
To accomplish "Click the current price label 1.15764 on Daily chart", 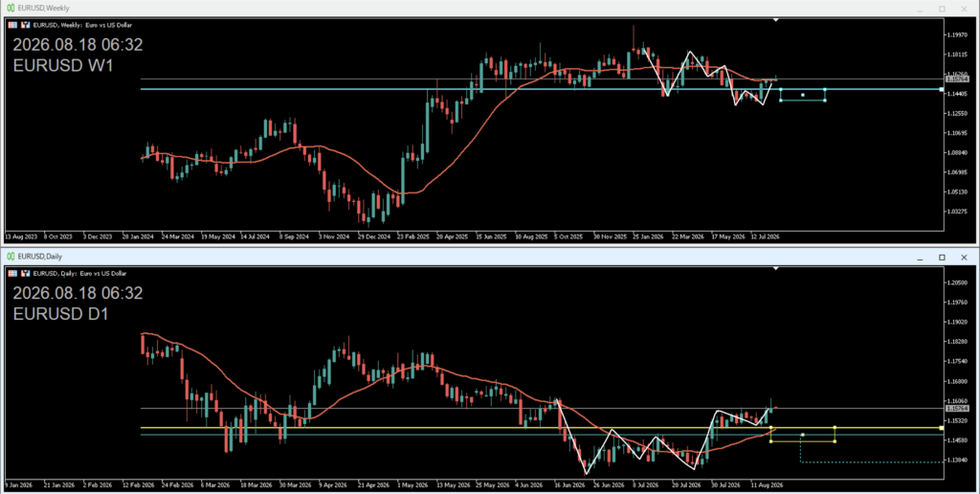I will (x=957, y=409).
